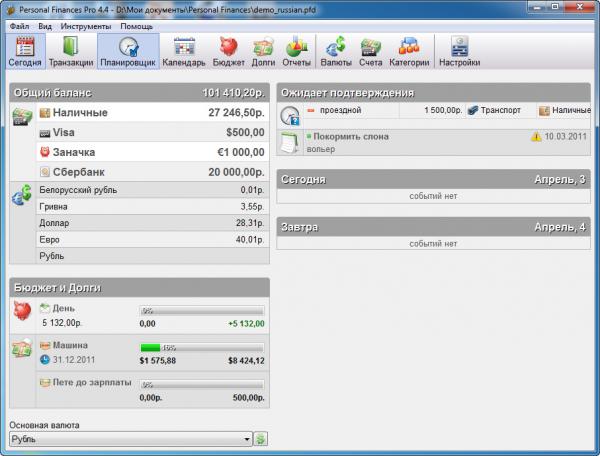
Task: Click the Машина budget progress bar
Action: pos(203,347)
